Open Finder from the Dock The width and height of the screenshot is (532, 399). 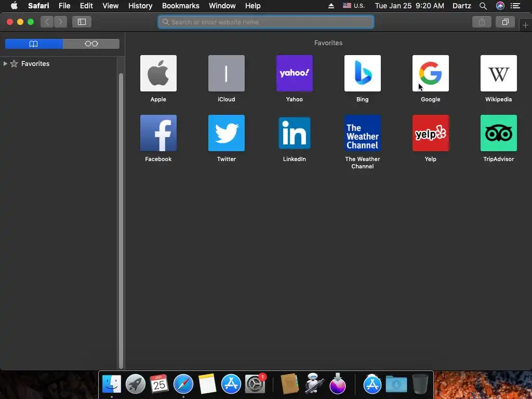[112, 384]
